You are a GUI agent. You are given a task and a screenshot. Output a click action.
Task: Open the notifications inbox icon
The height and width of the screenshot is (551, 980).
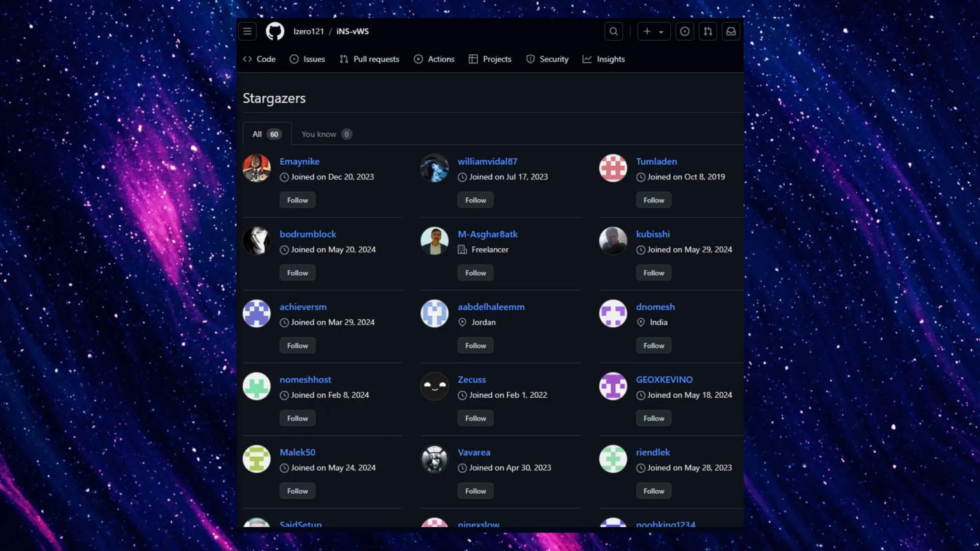731,31
